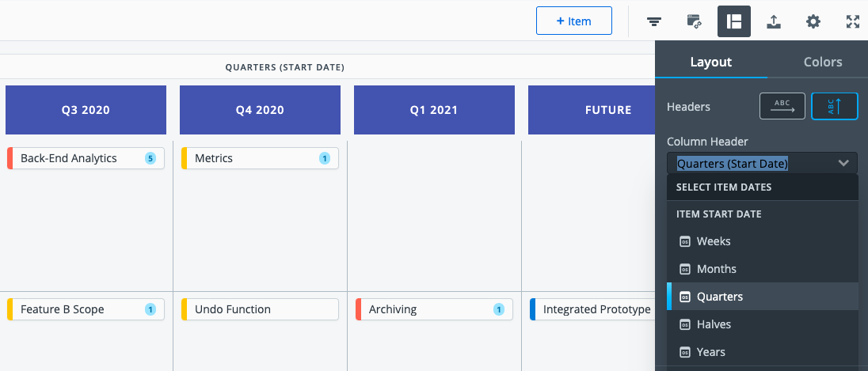Open the Metrics item card
This screenshot has height=371, width=868.
(260, 158)
